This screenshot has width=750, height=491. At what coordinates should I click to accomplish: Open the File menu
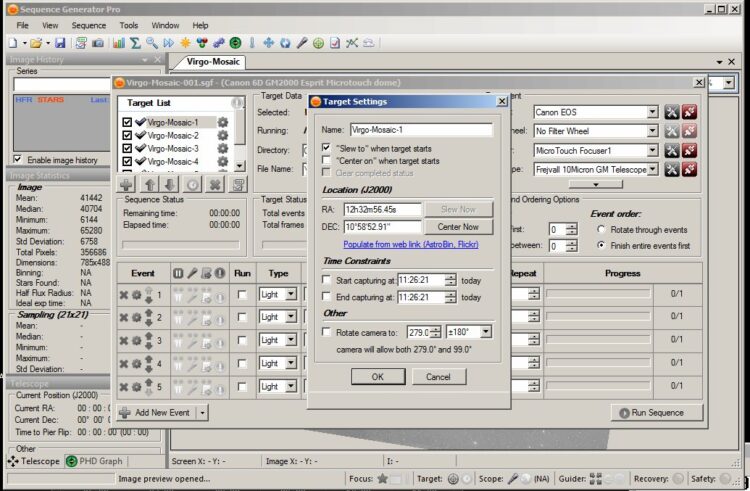click(x=22, y=25)
